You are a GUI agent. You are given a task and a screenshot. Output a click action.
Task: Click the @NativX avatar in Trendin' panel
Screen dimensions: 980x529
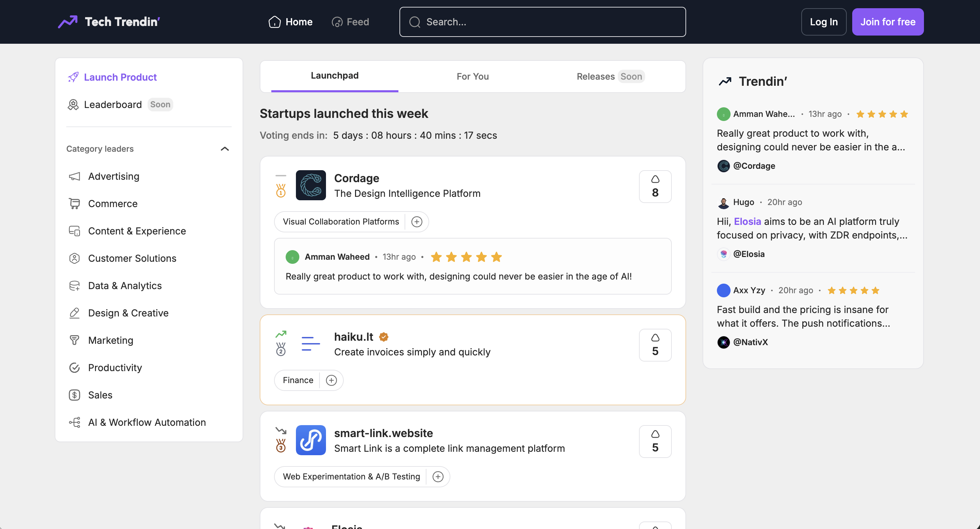(723, 342)
